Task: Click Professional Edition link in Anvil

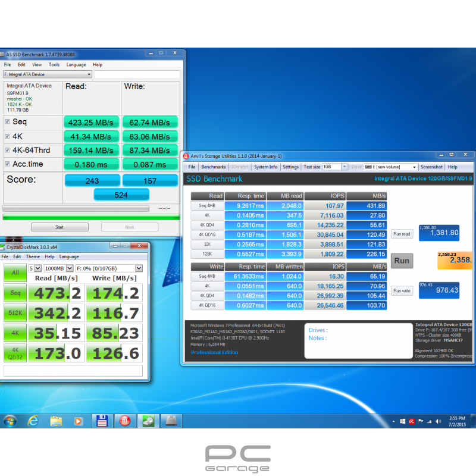Action: coord(214,352)
